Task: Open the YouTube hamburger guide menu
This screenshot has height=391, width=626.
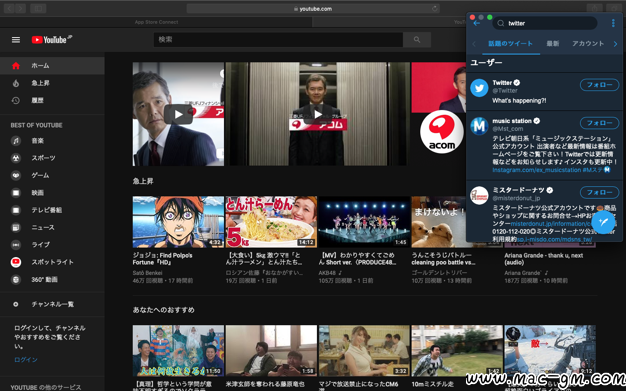Action: pos(16,40)
